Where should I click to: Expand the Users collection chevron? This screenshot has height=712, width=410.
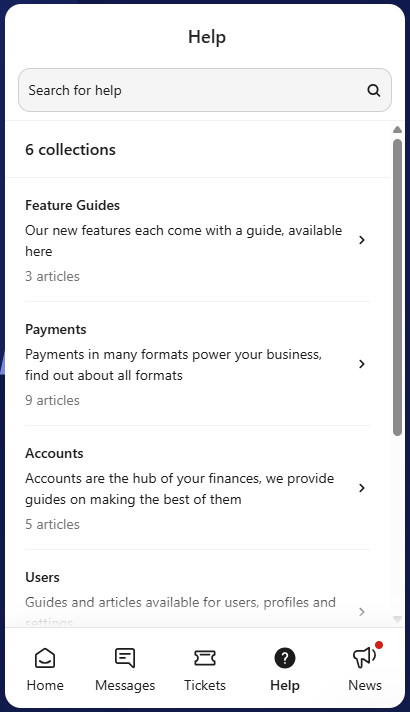[361, 612]
